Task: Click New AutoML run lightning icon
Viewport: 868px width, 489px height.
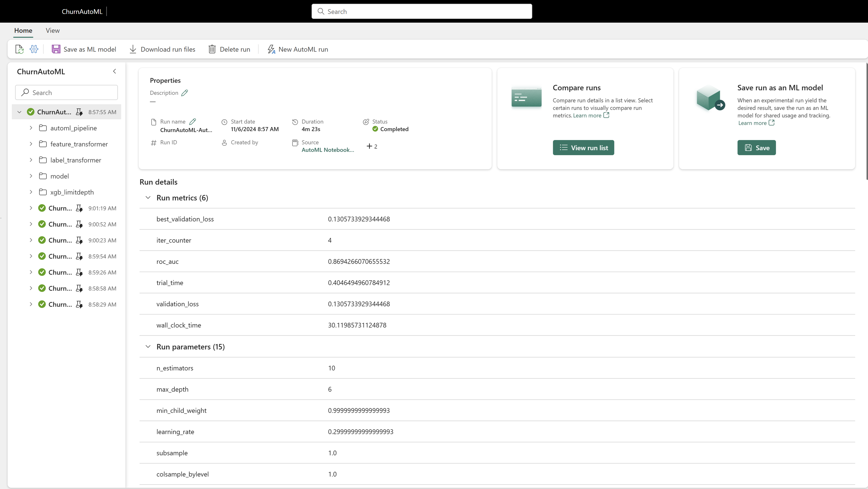Action: click(271, 49)
